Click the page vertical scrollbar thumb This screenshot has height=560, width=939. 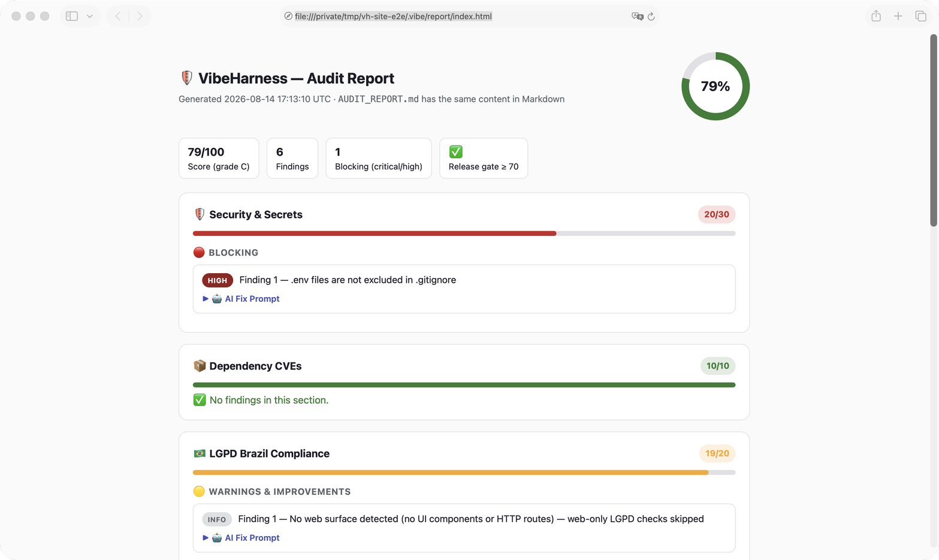click(933, 131)
